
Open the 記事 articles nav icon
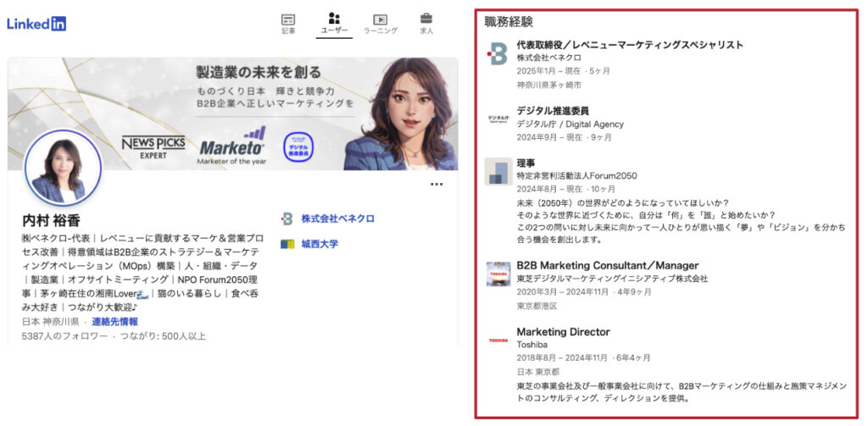(x=288, y=25)
